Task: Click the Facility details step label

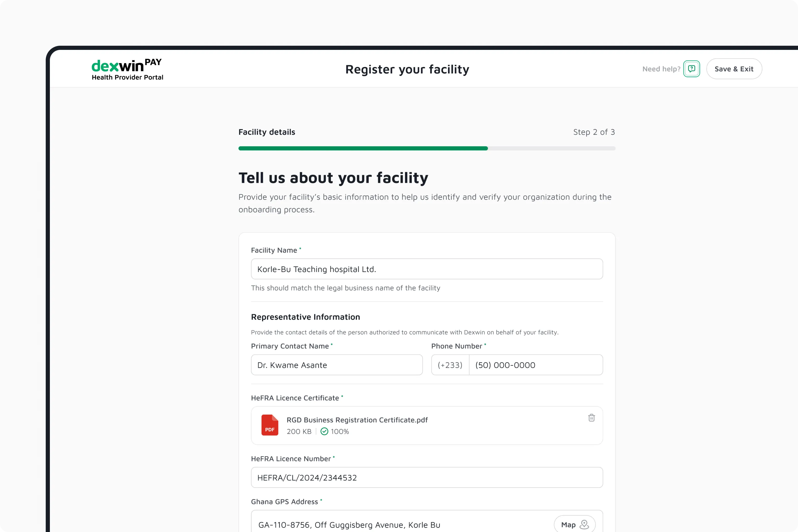Action: (x=267, y=132)
